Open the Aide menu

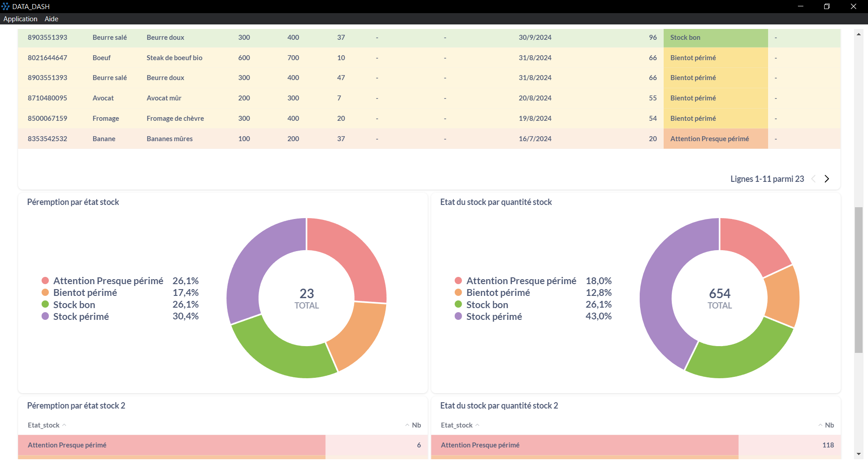pyautogui.click(x=51, y=19)
